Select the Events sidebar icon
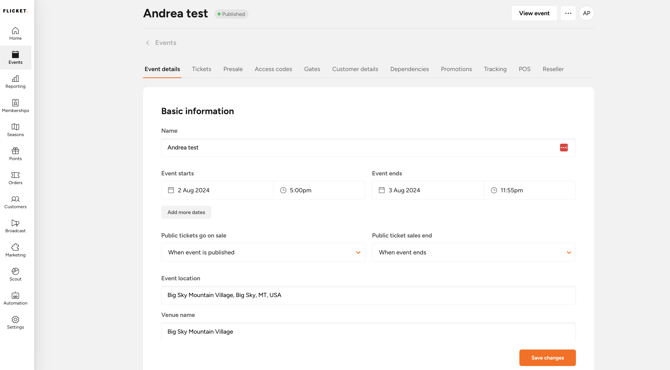Viewport: 670px width, 370px height. pos(15,57)
